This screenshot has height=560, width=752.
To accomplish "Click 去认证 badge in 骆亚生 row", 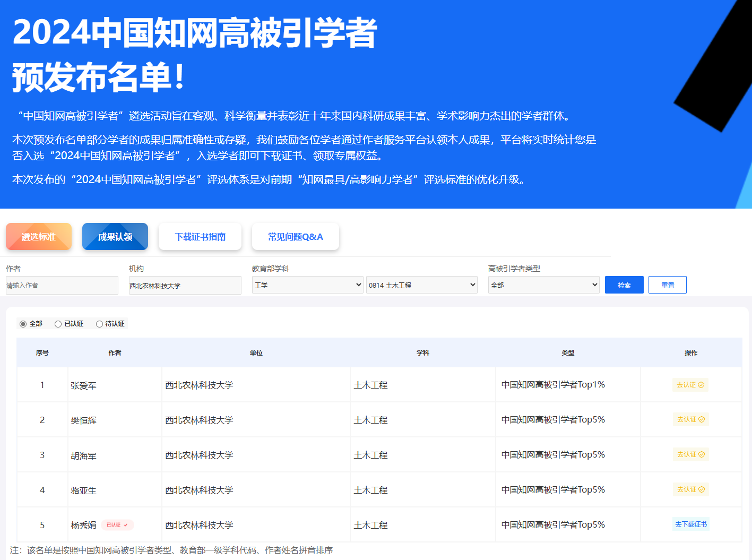I will (x=690, y=489).
